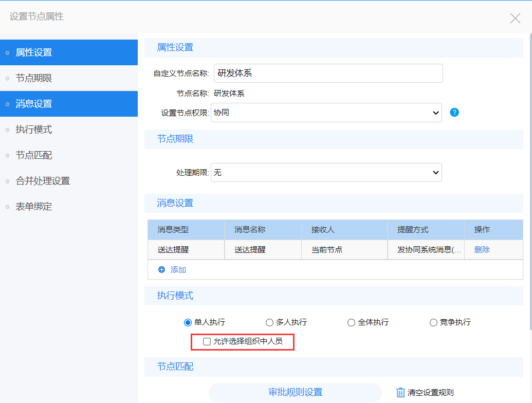This screenshot has height=403, width=532.
Task: Click the 审批规则设置 button
Action: click(295, 392)
